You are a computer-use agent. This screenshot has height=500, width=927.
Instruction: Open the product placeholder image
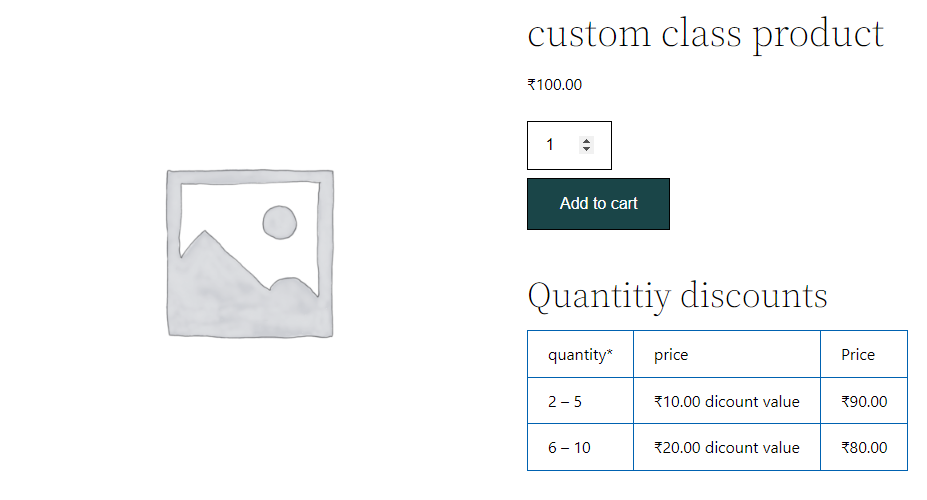coord(250,254)
